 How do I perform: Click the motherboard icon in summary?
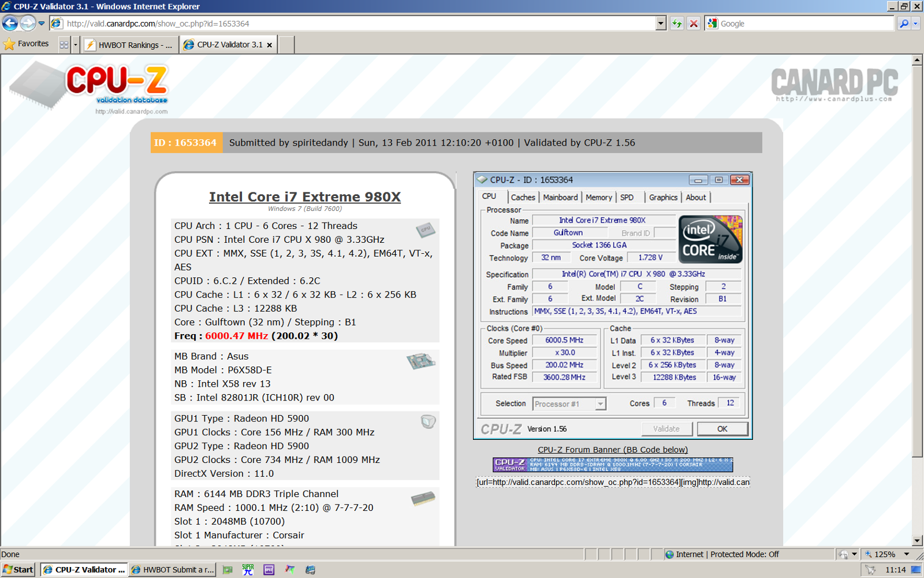point(421,361)
